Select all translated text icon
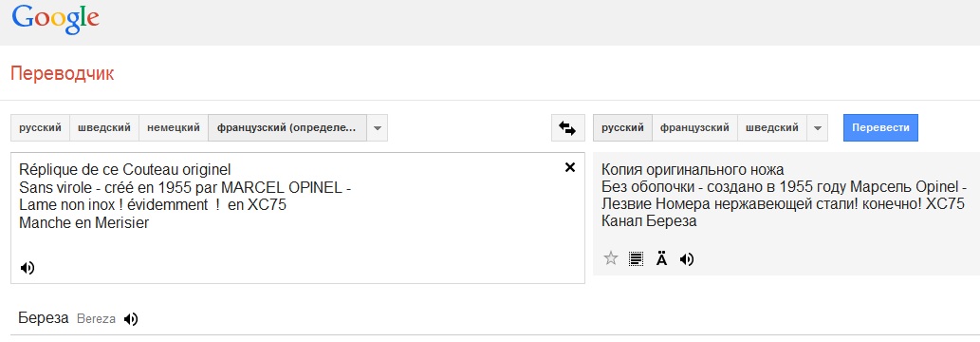The width and height of the screenshot is (980, 342). 636,258
